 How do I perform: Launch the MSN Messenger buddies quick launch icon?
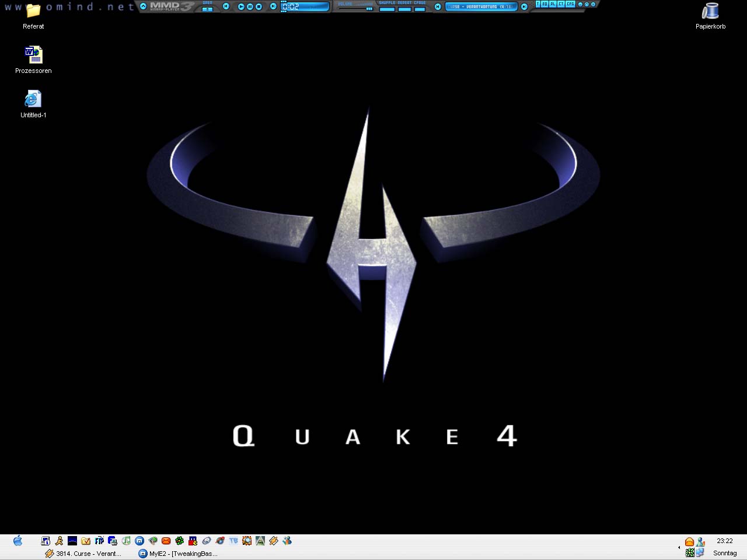click(x=287, y=541)
